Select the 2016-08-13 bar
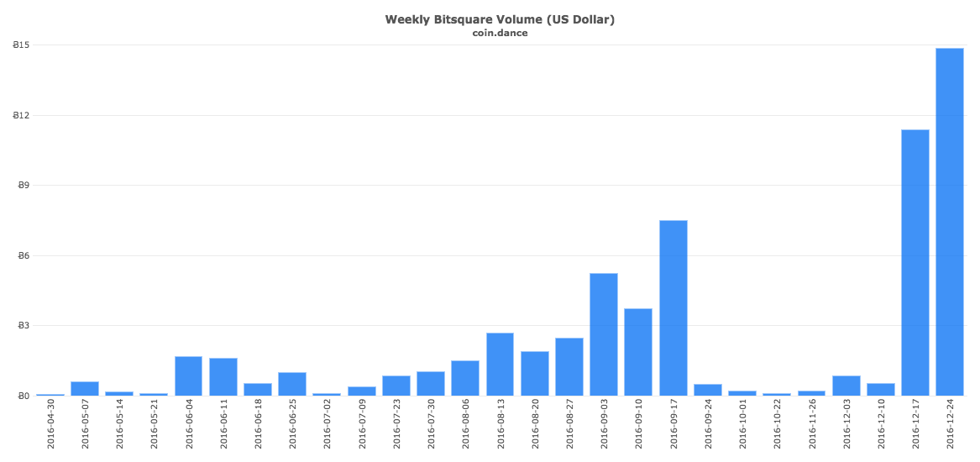 pos(500,364)
